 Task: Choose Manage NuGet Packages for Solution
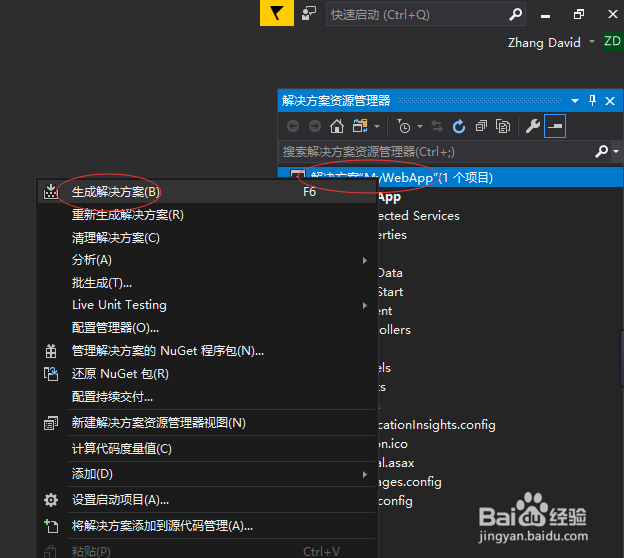207,351
